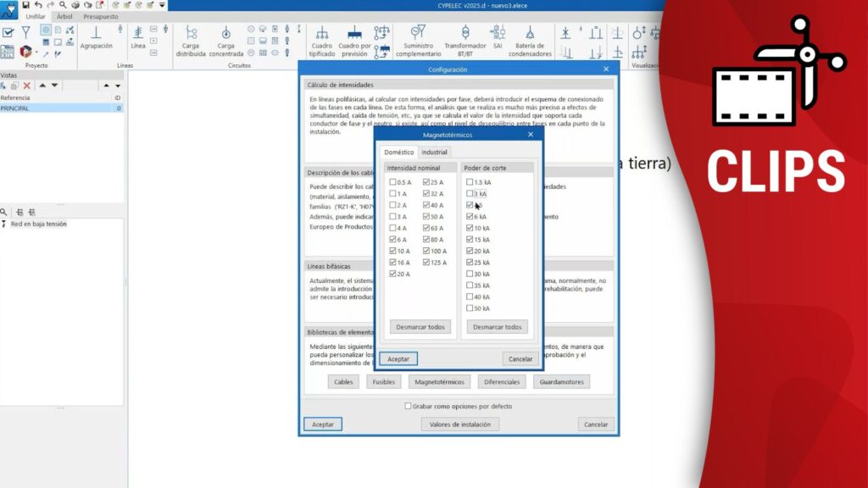Viewport: 868px width, 488px height.
Task: Open the Presupuesto ribbon tab
Action: [100, 16]
